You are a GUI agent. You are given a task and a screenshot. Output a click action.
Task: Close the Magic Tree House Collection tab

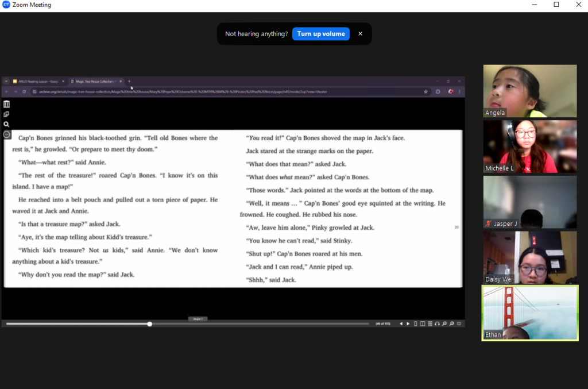[121, 82]
